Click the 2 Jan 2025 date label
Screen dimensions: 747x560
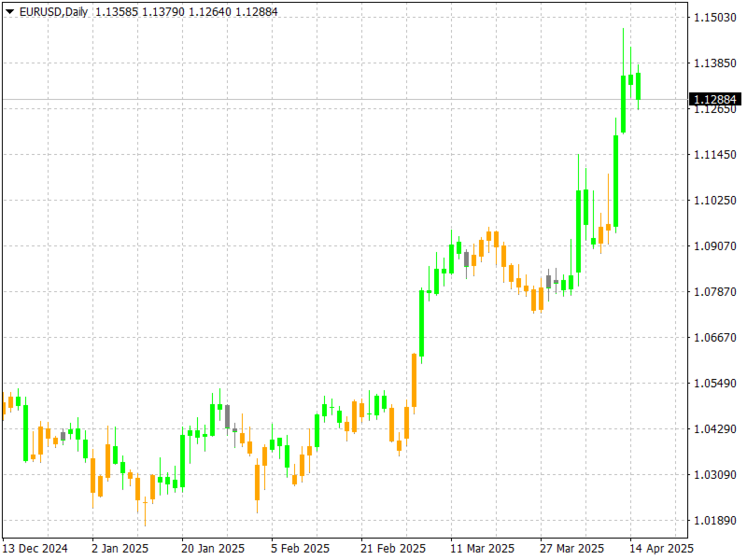120,549
